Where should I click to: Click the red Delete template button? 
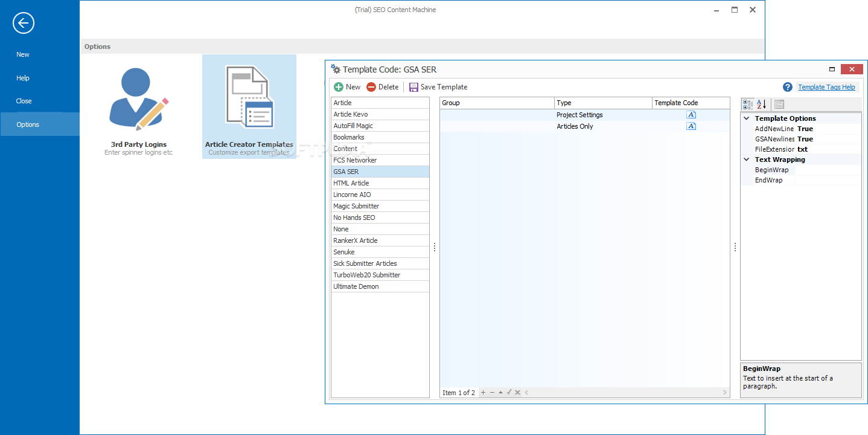(x=383, y=87)
